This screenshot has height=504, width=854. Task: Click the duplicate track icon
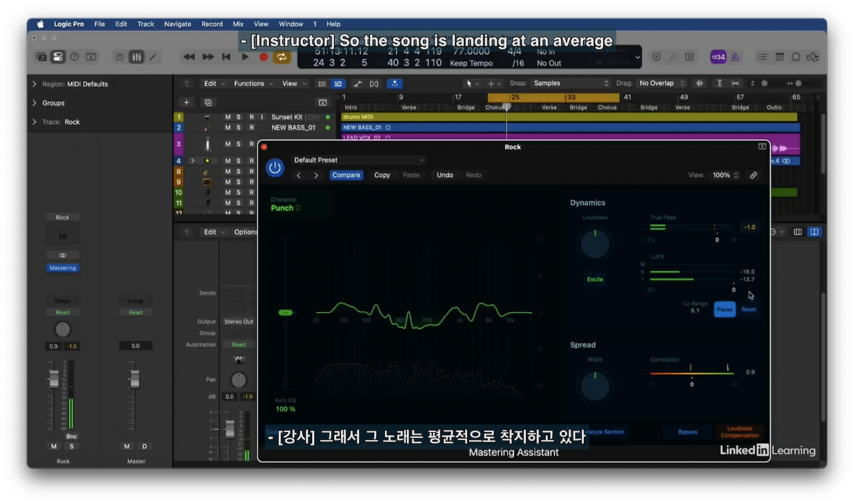click(x=208, y=103)
